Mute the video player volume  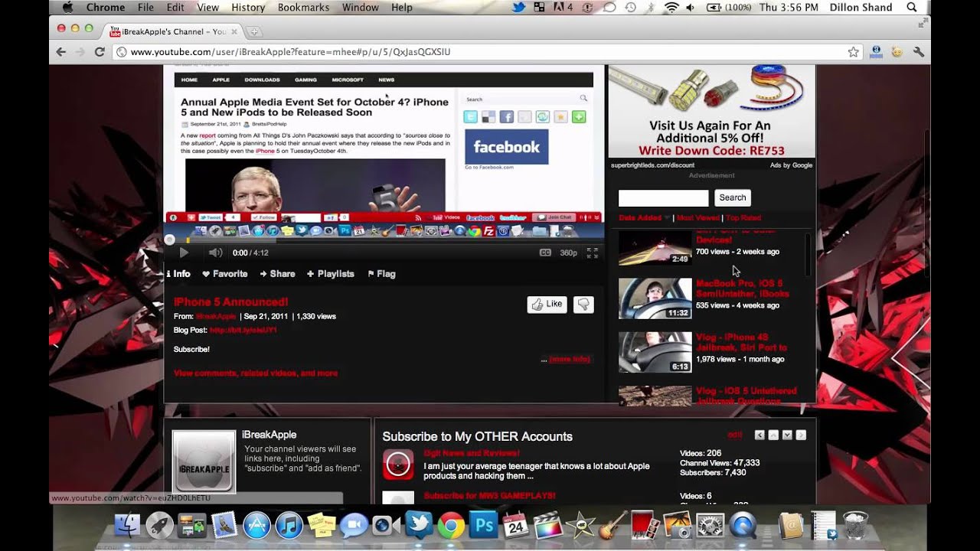[216, 253]
